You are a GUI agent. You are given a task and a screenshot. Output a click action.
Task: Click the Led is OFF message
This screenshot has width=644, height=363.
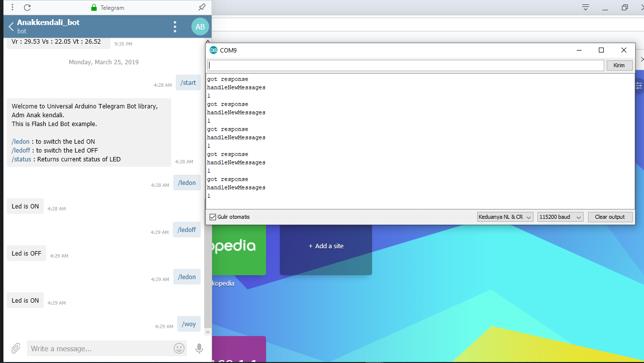(x=27, y=253)
